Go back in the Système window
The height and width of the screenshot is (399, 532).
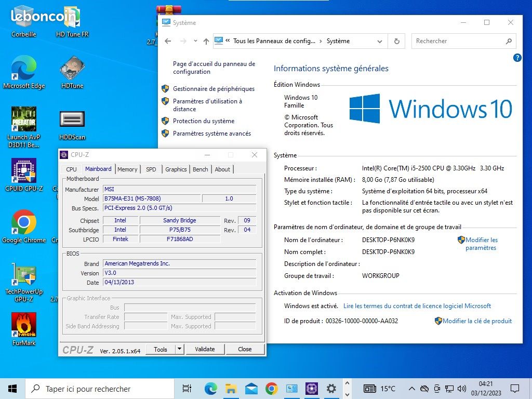[x=168, y=41]
